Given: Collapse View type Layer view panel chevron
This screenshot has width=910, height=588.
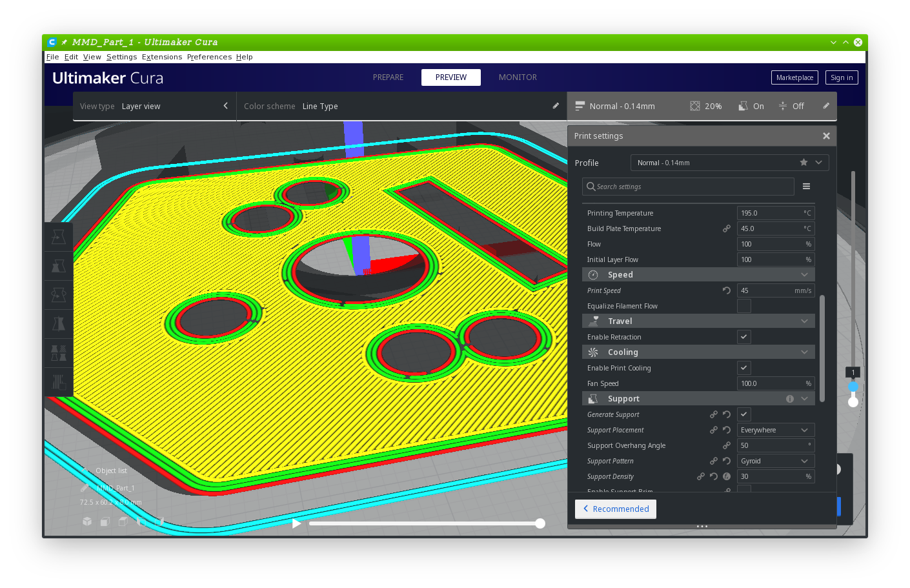Looking at the screenshot, I should (225, 106).
